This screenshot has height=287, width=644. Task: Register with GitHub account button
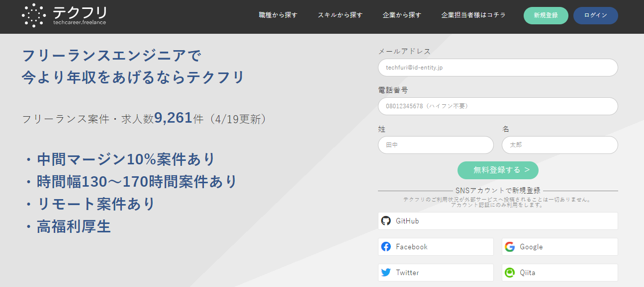coord(498,221)
